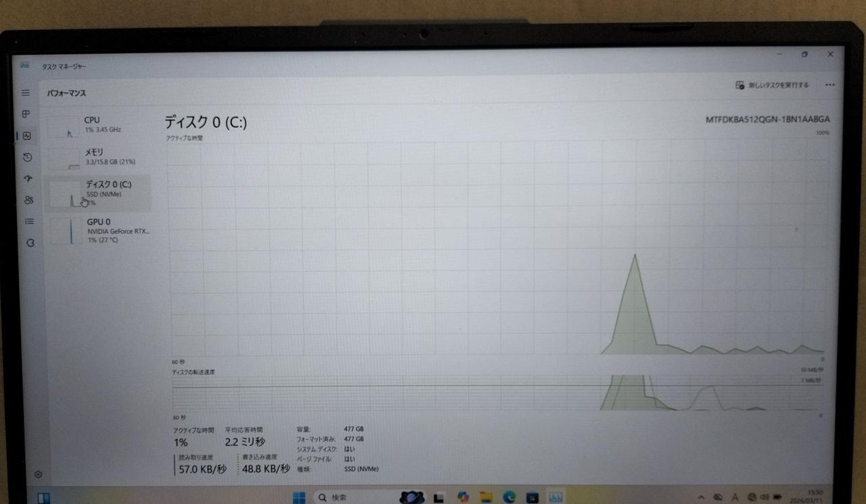Open the Details list sidebar icon
The image size is (866, 504).
click(29, 221)
